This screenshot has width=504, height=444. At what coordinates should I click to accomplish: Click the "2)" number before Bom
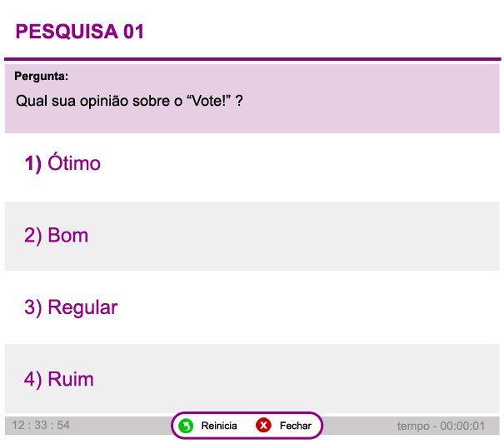pyautogui.click(x=33, y=236)
